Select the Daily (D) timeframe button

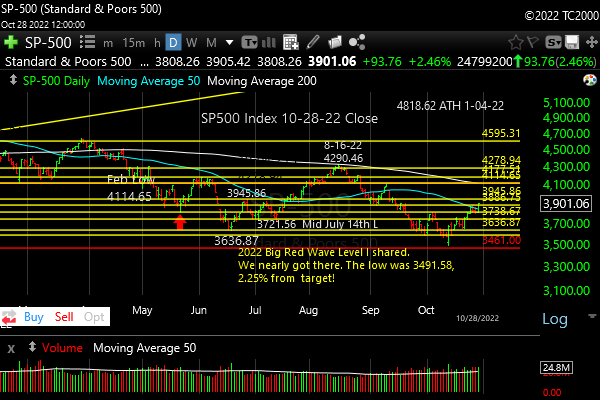tap(172, 43)
